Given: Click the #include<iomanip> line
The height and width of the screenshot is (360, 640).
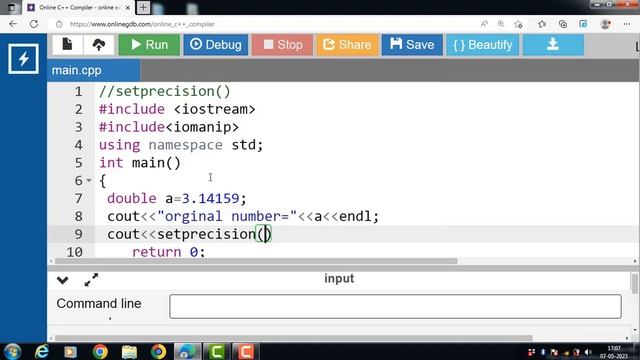Looking at the screenshot, I should pyautogui.click(x=169, y=127).
